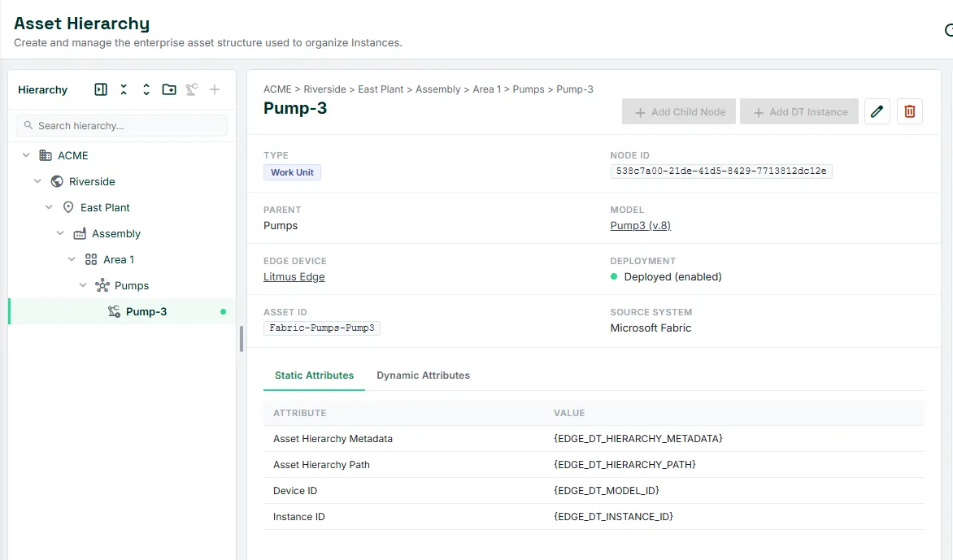953x560 pixels.
Task: Click the plus icon in Hierarchy toolbar
Action: click(x=215, y=90)
